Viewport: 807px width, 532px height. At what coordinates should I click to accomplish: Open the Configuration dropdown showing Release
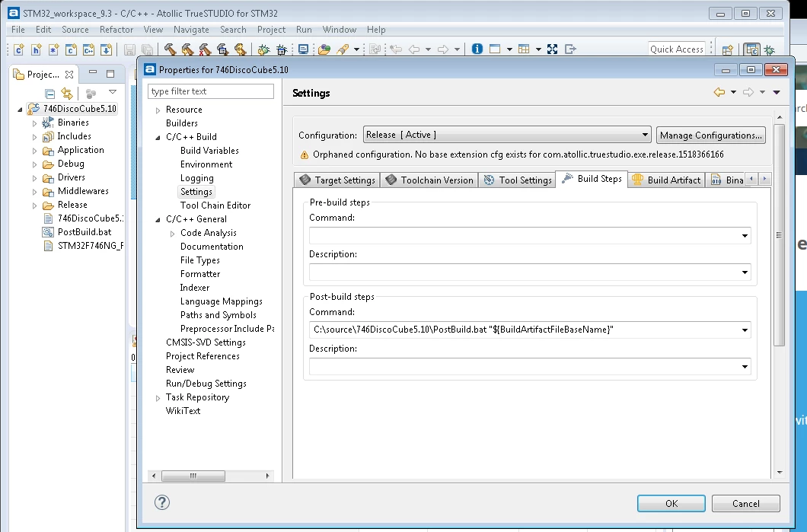click(507, 135)
